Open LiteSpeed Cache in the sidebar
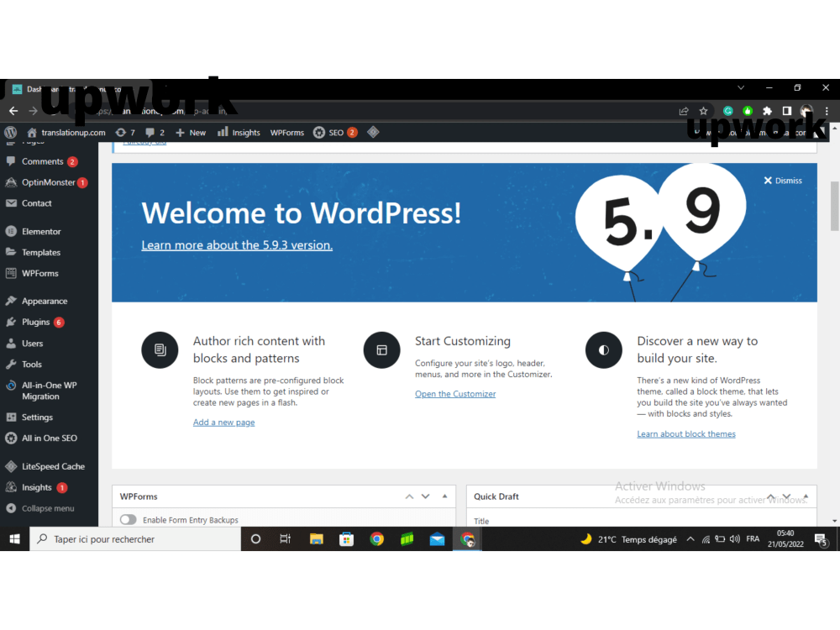Screen dimensions: 840x630 [49, 466]
